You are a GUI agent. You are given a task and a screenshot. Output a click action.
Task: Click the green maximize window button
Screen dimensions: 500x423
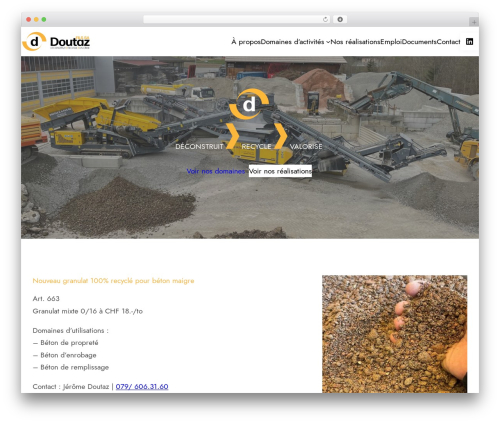[44, 20]
